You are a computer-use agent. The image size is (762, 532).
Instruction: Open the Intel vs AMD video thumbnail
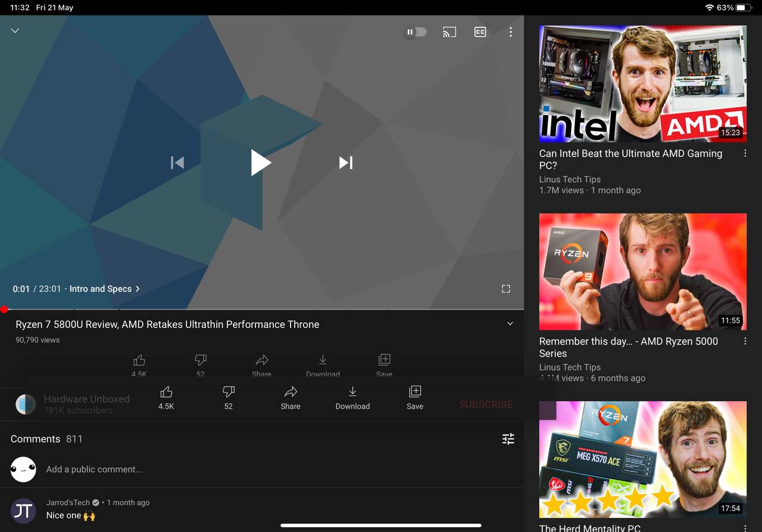tap(643, 84)
